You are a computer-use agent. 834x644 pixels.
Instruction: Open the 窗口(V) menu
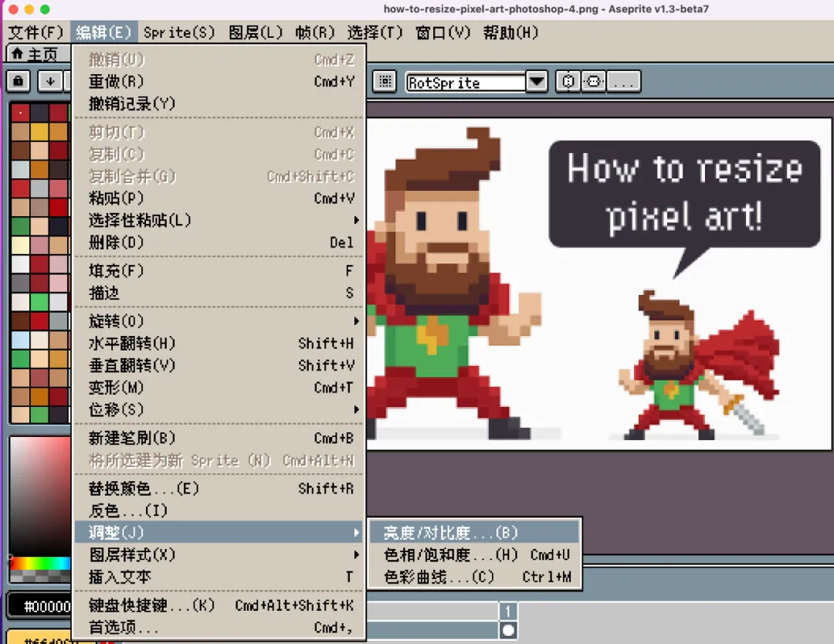(443, 32)
